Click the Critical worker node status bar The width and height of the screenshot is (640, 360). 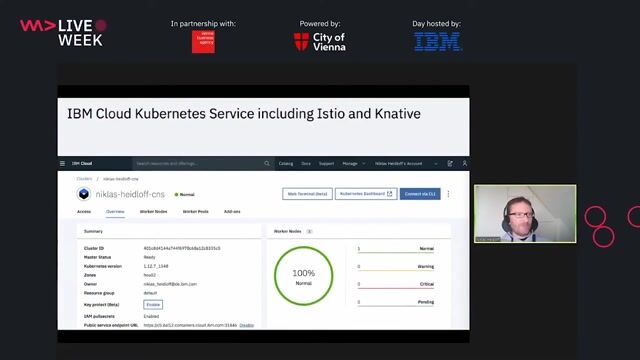click(x=396, y=284)
